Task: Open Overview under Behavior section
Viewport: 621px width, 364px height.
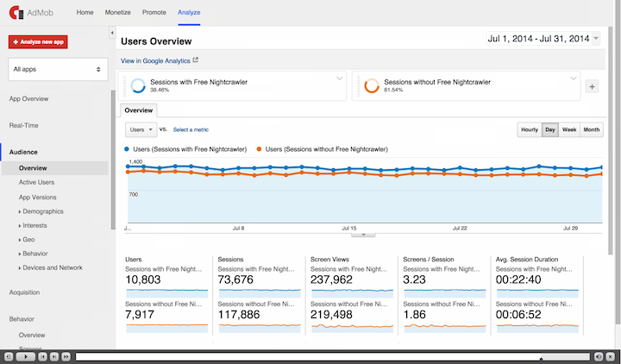Action: [32, 335]
